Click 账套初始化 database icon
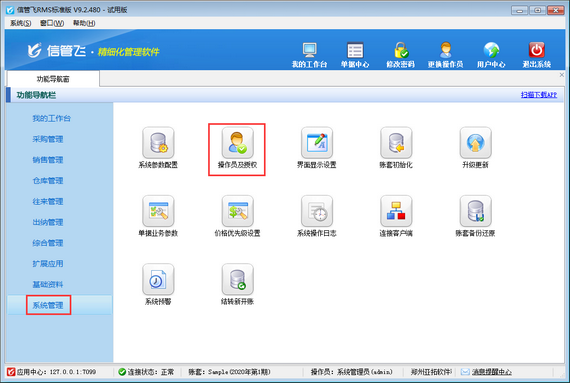Screen dimensions: 570x383 pos(396,143)
